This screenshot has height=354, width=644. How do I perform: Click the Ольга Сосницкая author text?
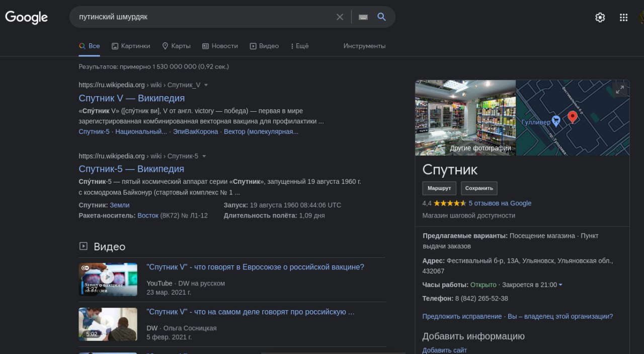click(x=190, y=328)
